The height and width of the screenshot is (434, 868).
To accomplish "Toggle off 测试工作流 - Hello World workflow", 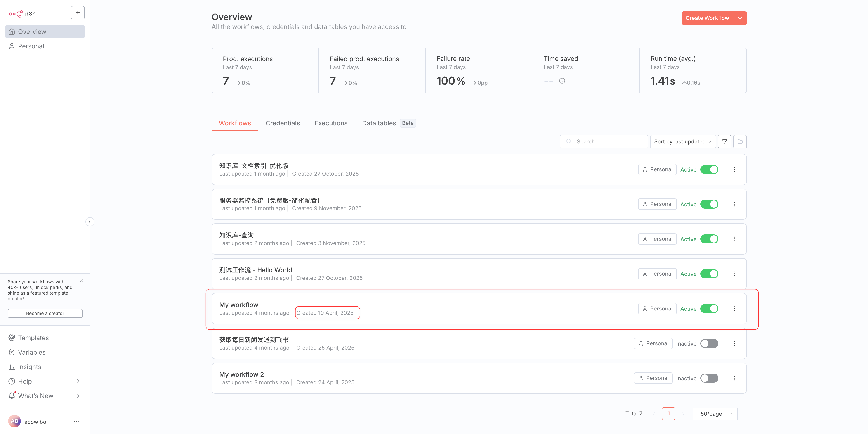I will point(709,274).
